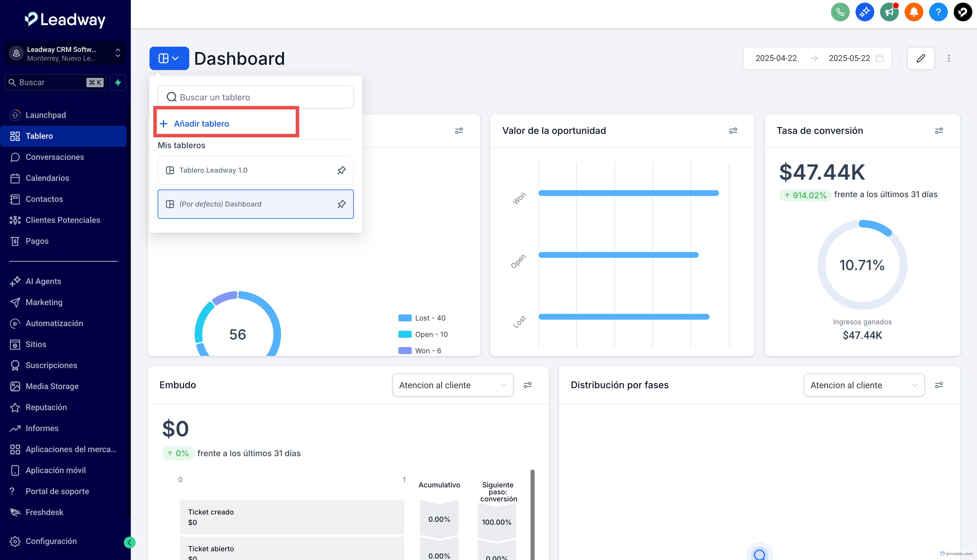Select Tablero Leadway 1.0 from list
The height and width of the screenshot is (560, 977).
213,170
